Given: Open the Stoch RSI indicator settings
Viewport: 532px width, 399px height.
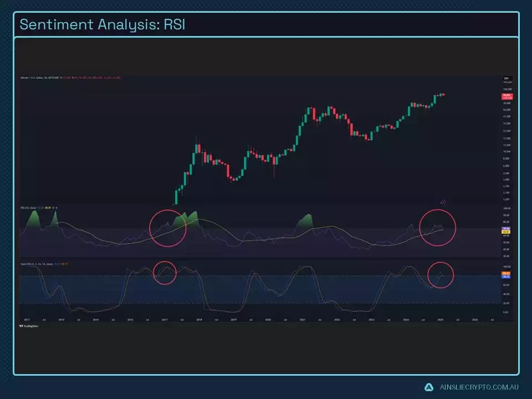Looking at the screenshot, I should pos(74,263).
